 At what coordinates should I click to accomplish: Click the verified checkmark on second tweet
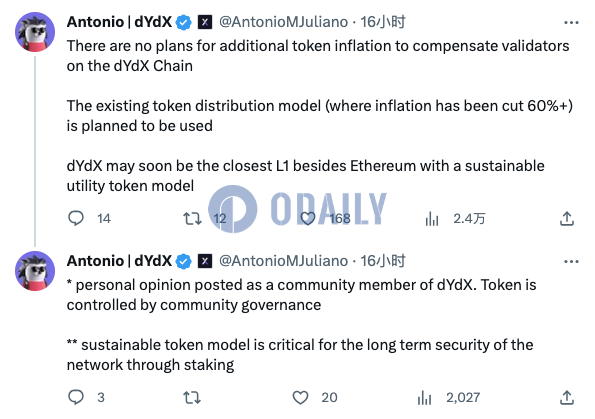[x=184, y=261]
